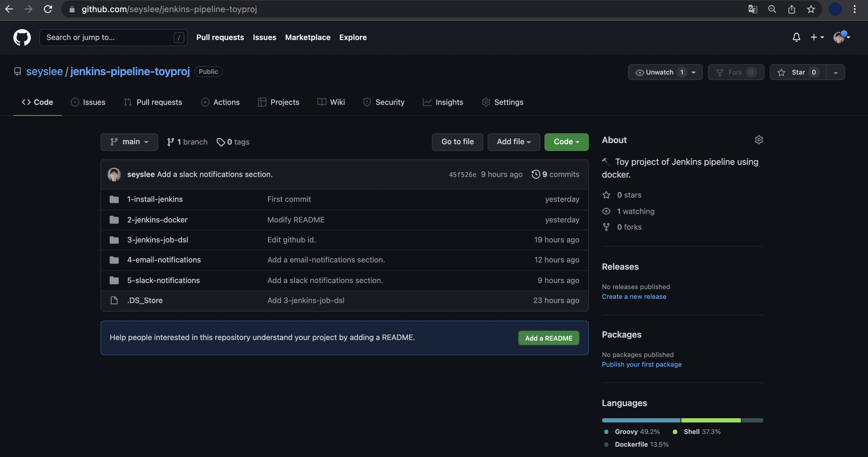Click the About section gear icon
Image resolution: width=868 pixels, height=457 pixels.
coord(758,140)
